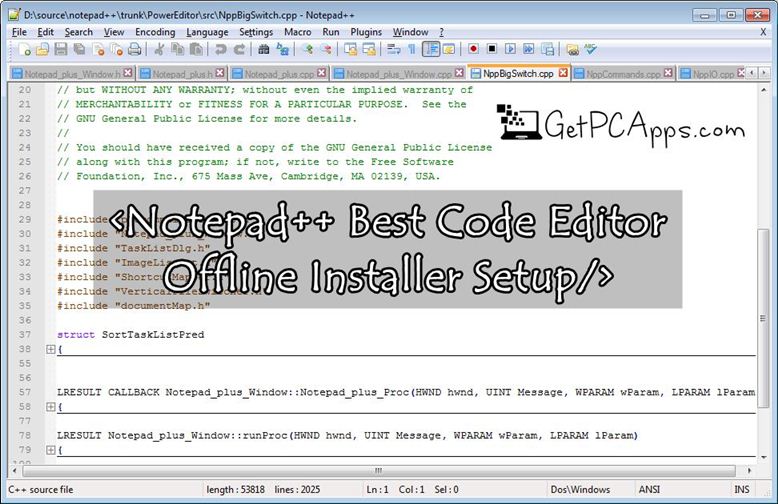Close current file via toolbar Close icon
This screenshot has width=778, height=504.
point(98,49)
